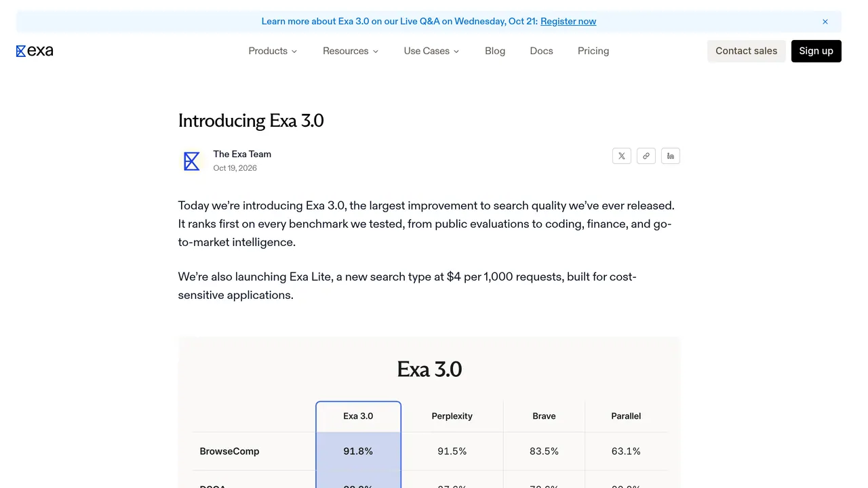This screenshot has height=488, width=868.
Task: Open the Blog page
Action: click(495, 51)
